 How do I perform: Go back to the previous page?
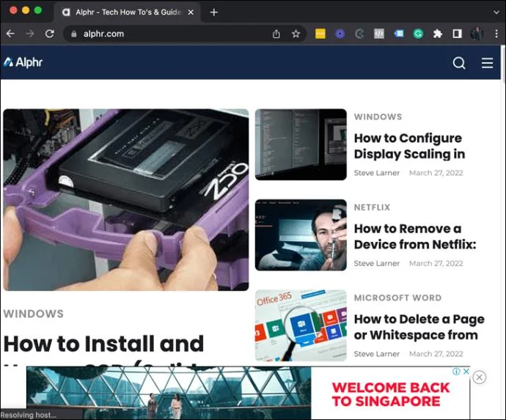[x=10, y=34]
